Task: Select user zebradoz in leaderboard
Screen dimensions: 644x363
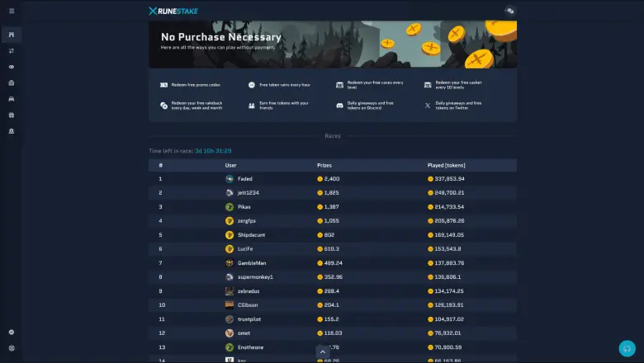Action: 248,291
